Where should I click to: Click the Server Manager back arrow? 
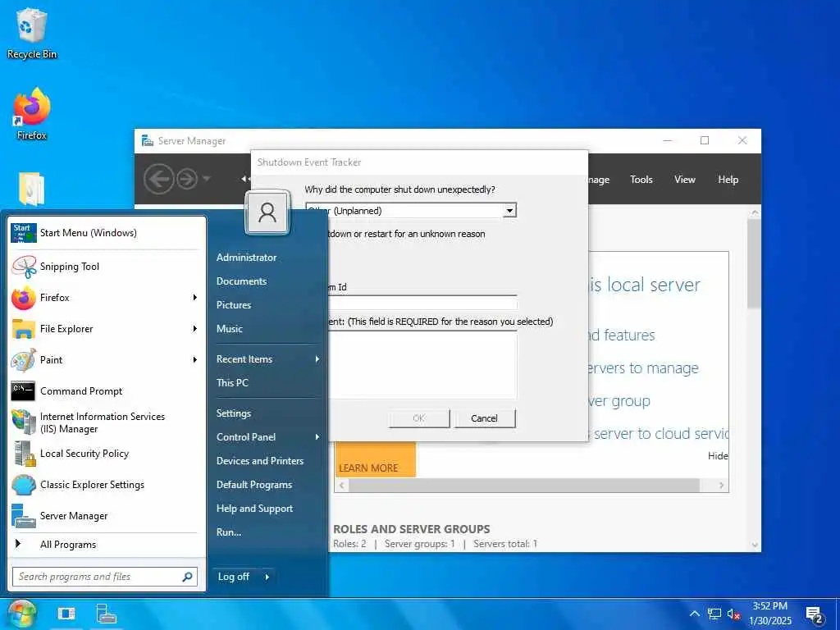pos(158,179)
